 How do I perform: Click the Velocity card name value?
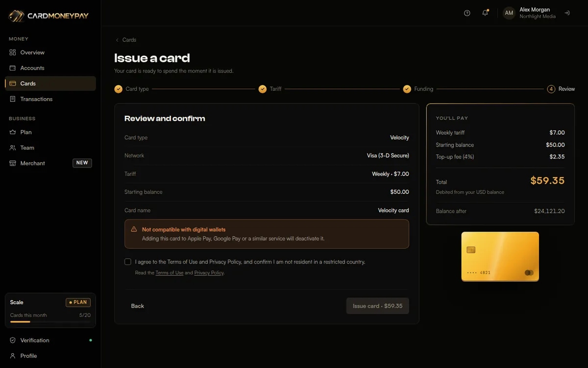tap(393, 210)
